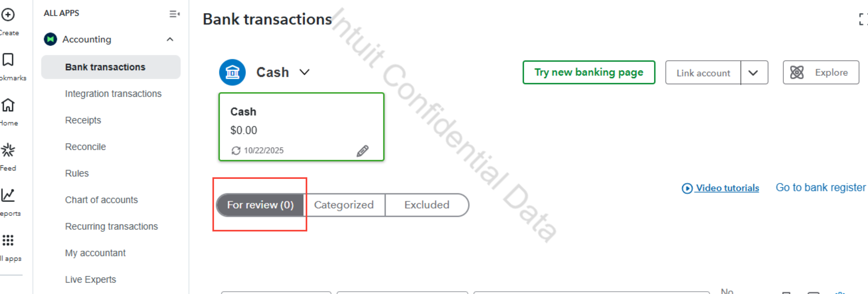Open Video tutorials link
868x294 pixels.
[x=727, y=188]
